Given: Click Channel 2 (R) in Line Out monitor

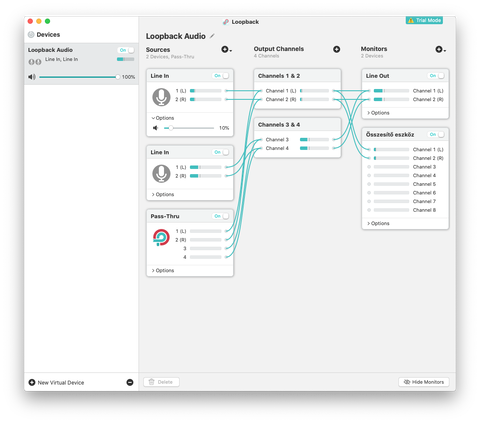Looking at the screenshot, I should click(x=428, y=99).
